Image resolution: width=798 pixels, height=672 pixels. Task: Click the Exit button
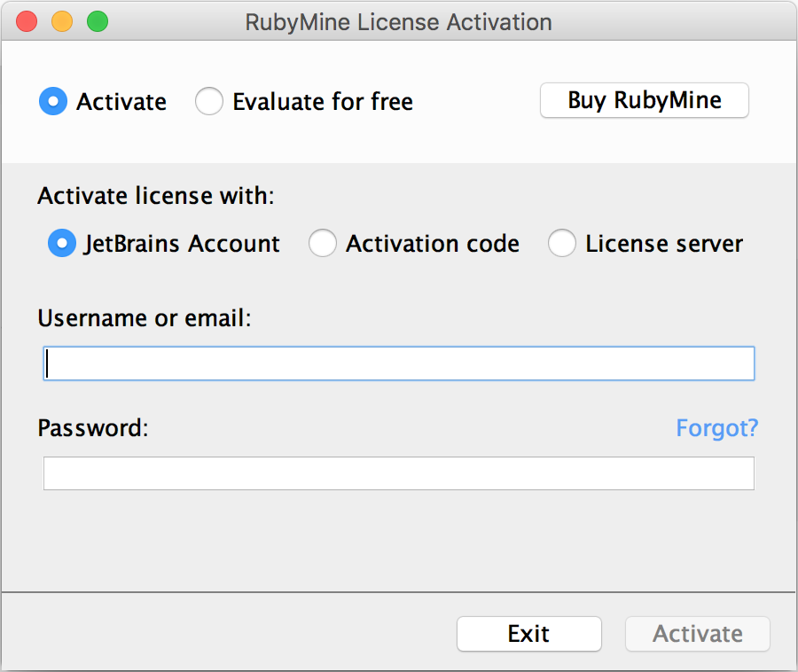[x=529, y=634]
